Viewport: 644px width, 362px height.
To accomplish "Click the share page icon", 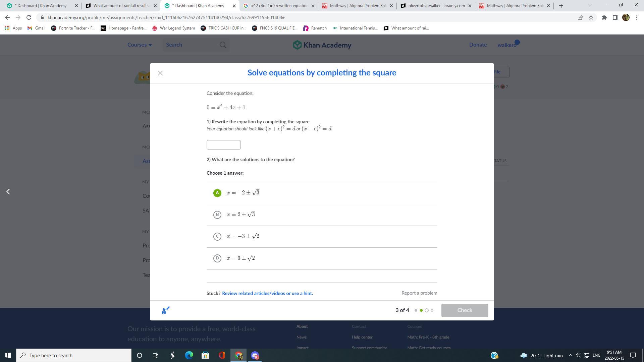I will coord(580,17).
